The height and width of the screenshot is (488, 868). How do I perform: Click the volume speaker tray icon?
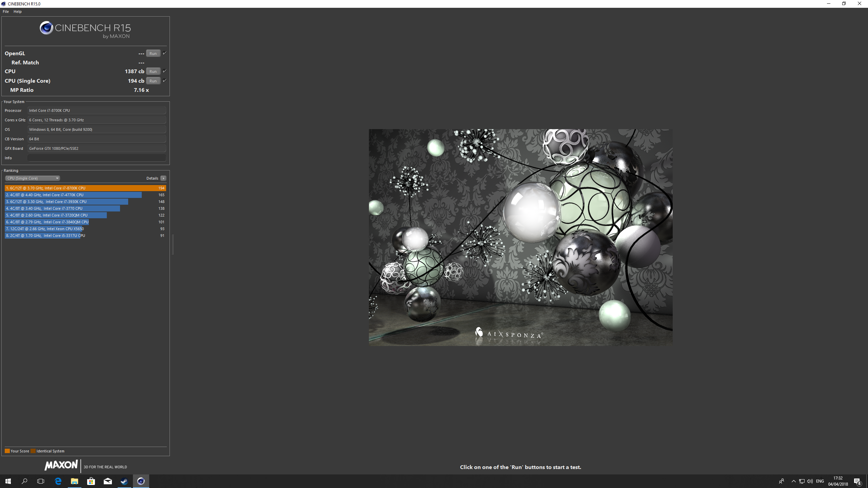click(x=810, y=481)
